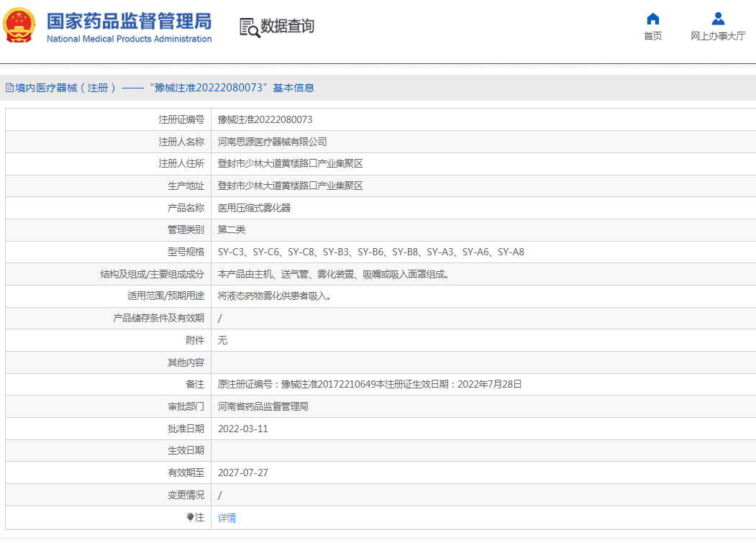Click expiry date 2027-07-27
Image resolution: width=756 pixels, height=548 pixels.
click(243, 472)
